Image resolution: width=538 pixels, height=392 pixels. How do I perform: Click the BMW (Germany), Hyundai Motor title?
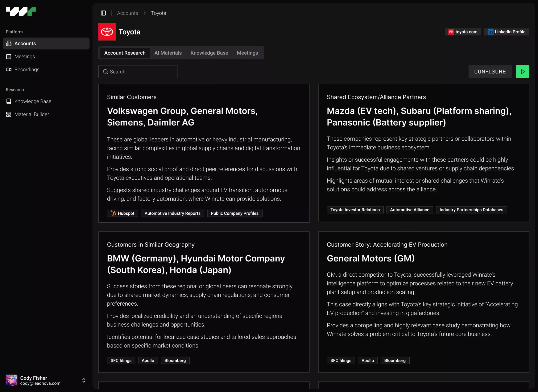pyautogui.click(x=196, y=264)
